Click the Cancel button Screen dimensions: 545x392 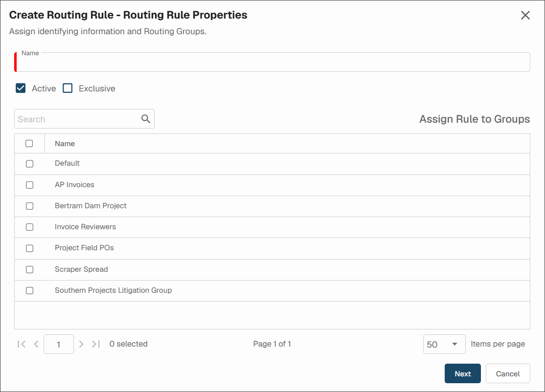[x=508, y=373]
